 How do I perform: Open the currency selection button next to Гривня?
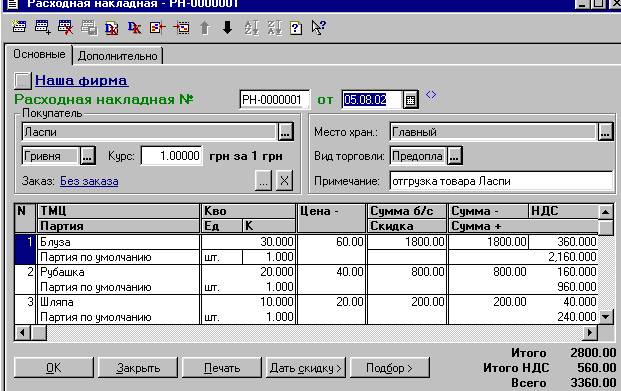88,156
